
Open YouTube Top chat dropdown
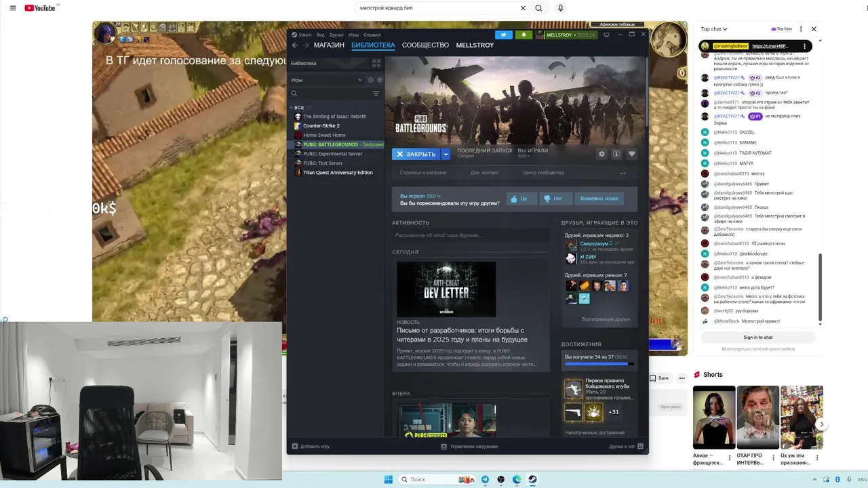coord(714,29)
